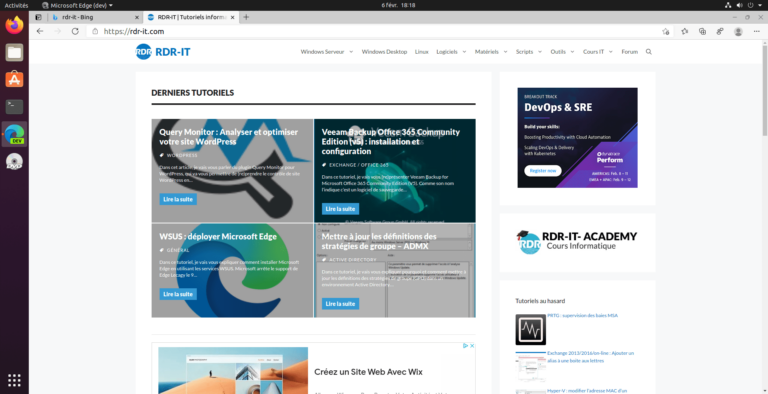The image size is (768, 394).
Task: Click Lire la suite for ADMX article
Action: tap(340, 304)
